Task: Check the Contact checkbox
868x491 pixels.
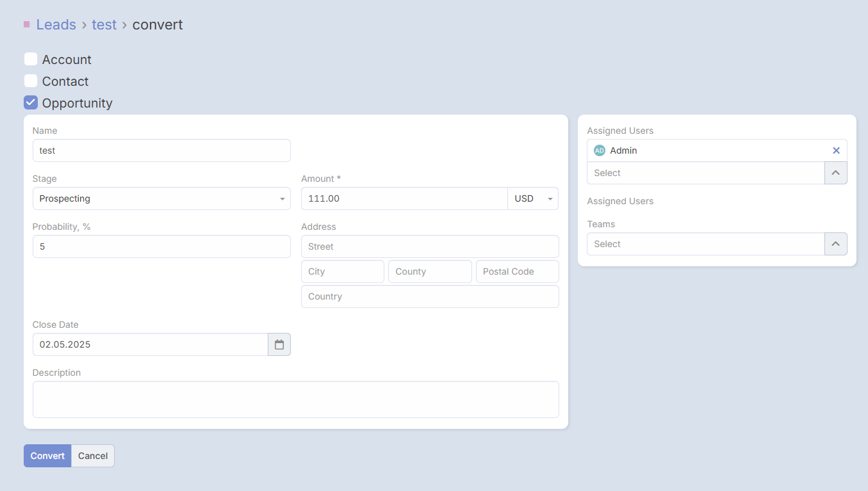Action: [x=31, y=81]
